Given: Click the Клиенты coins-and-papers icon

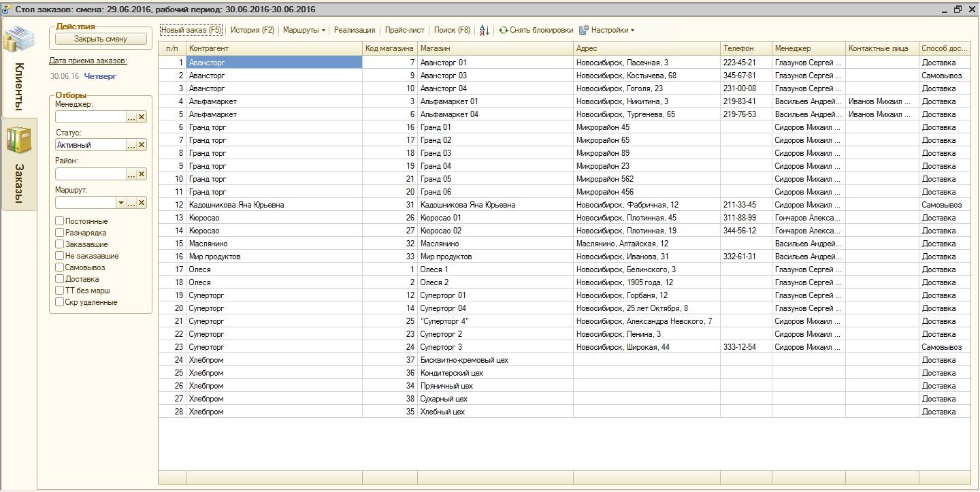Looking at the screenshot, I should point(18,40).
